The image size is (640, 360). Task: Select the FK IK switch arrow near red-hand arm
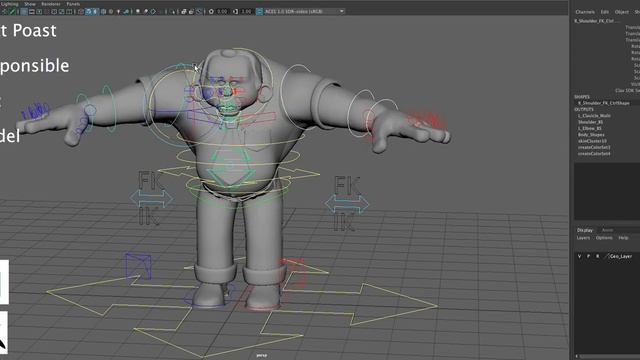click(x=347, y=203)
